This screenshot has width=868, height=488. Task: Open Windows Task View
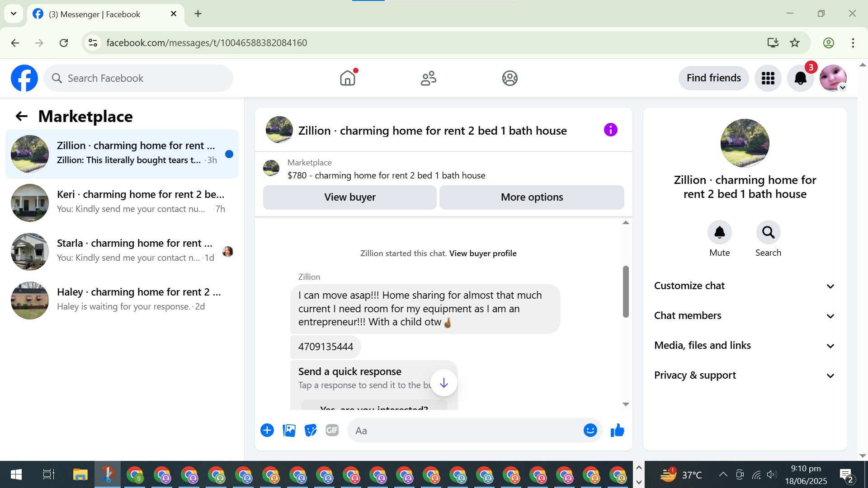pos(48,474)
